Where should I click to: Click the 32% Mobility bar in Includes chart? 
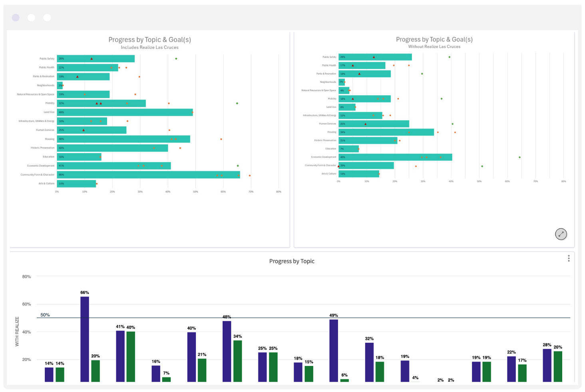[x=101, y=103]
